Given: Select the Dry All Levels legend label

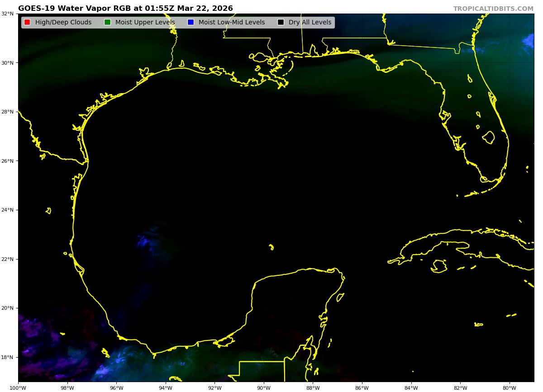Looking at the screenshot, I should click(x=310, y=23).
